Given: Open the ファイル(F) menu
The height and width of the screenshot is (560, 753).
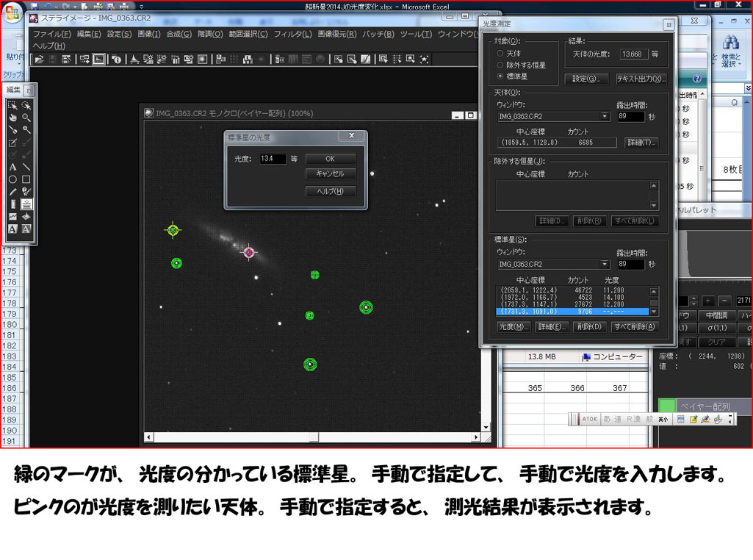Looking at the screenshot, I should 52,34.
